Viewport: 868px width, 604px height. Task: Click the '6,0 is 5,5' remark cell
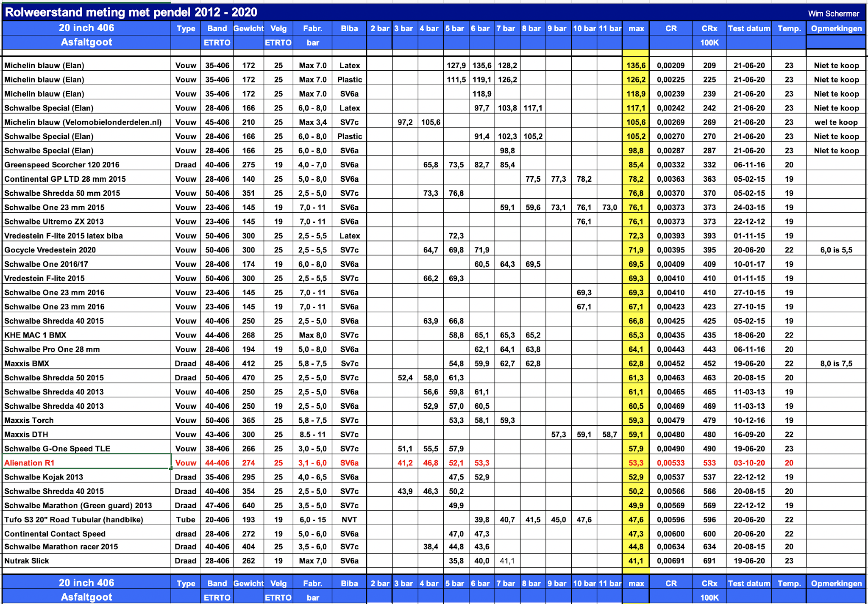tap(836, 250)
